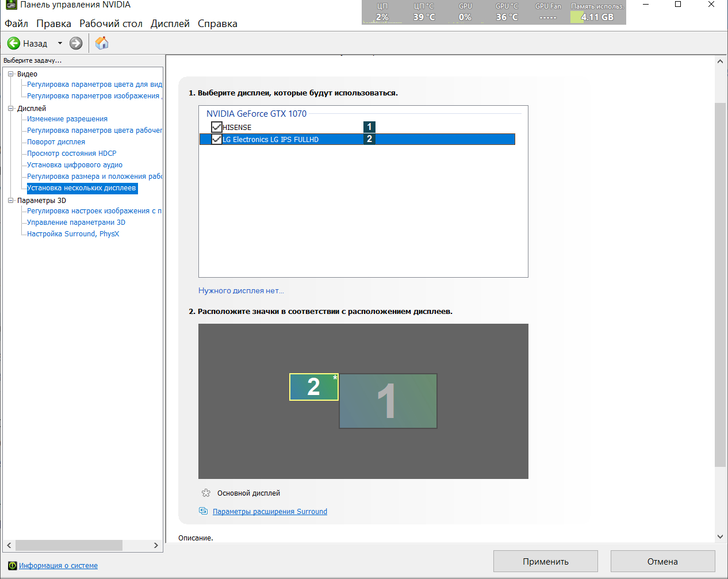Click the Forward arrow icon
The width and height of the screenshot is (728, 579).
[x=76, y=43]
